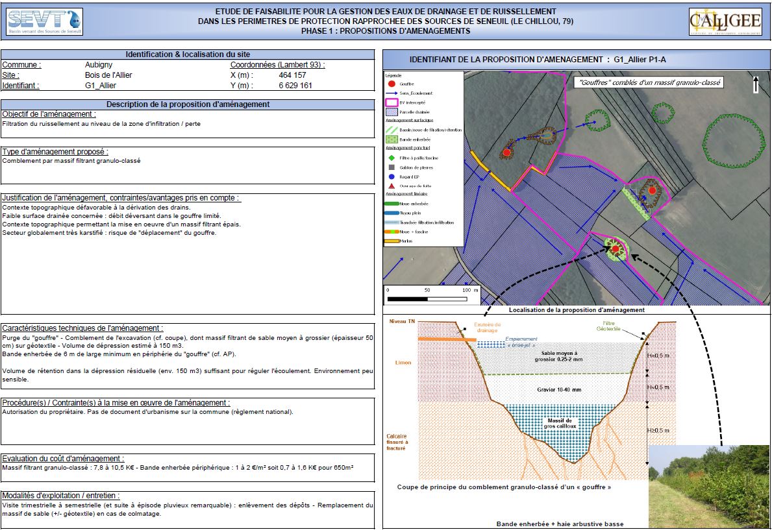The height and width of the screenshot is (532, 772).
Task: Select the blue Regard EP circle symbol
Action: (392, 176)
